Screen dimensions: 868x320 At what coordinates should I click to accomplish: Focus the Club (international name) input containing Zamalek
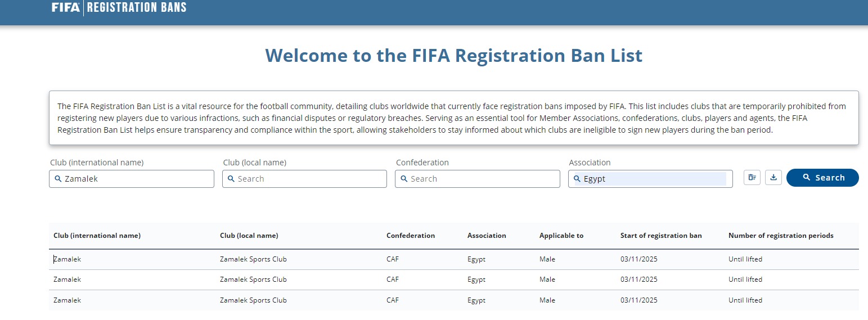click(x=135, y=179)
